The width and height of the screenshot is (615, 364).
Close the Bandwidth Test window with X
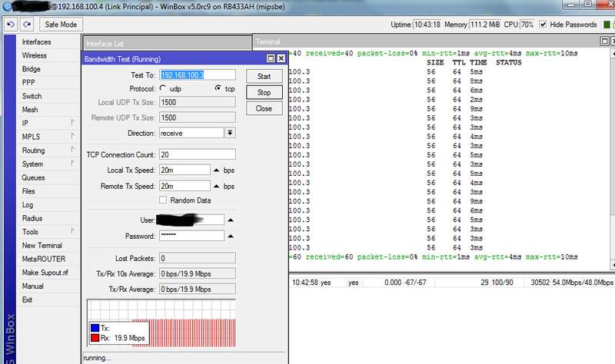[281, 58]
